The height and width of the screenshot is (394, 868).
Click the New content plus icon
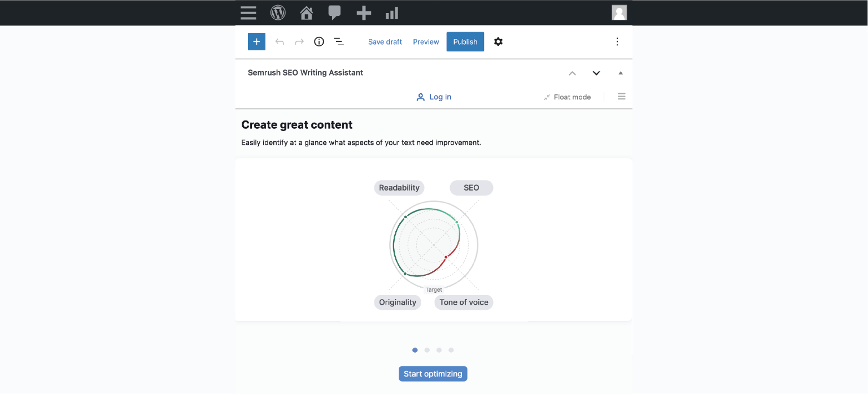[364, 13]
